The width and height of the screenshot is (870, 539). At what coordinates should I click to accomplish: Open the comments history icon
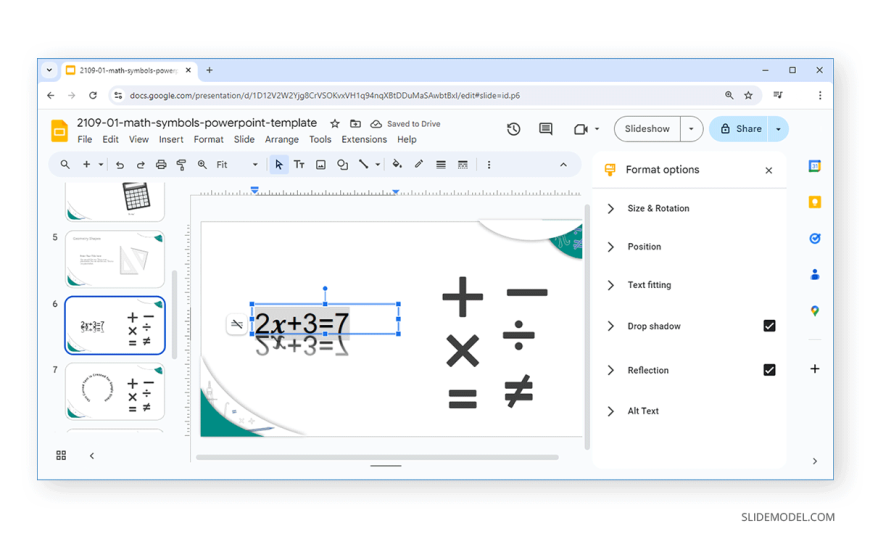point(546,129)
